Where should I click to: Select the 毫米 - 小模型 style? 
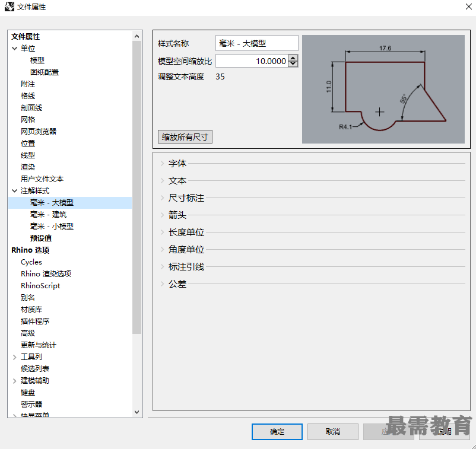pos(52,227)
